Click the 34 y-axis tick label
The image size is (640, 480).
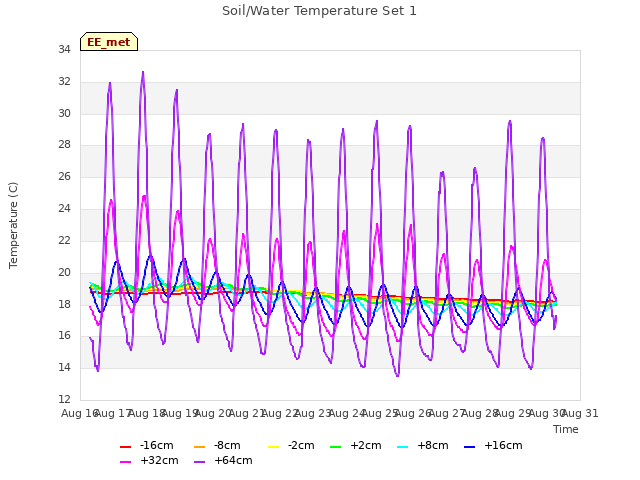(64, 49)
